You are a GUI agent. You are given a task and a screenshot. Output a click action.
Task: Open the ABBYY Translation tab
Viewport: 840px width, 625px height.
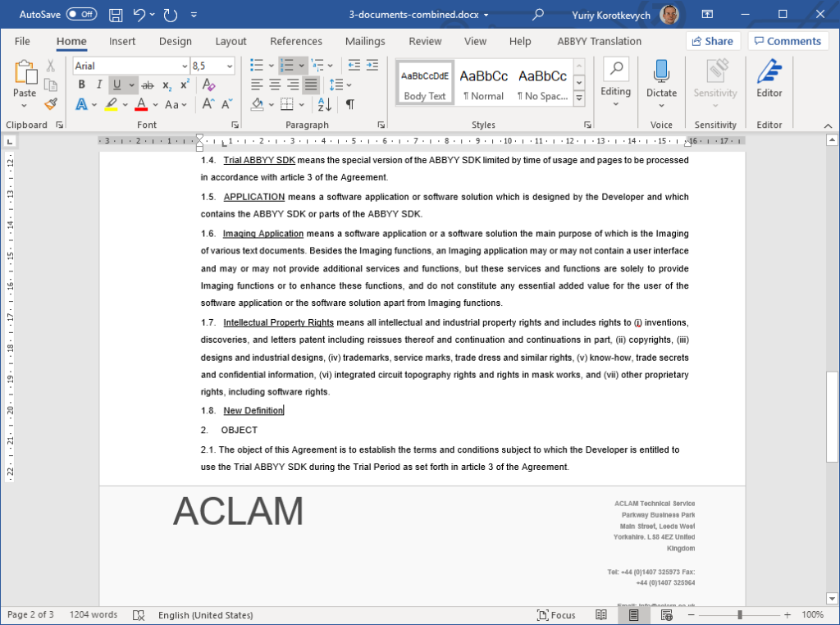click(x=599, y=41)
